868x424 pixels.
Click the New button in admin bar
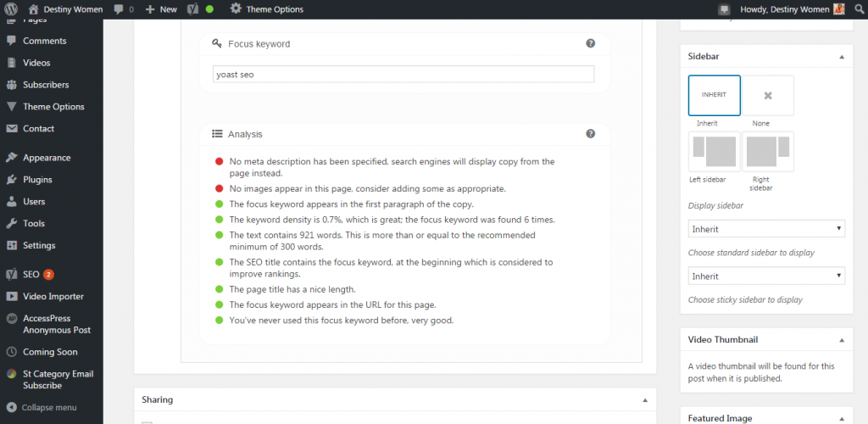tap(161, 9)
